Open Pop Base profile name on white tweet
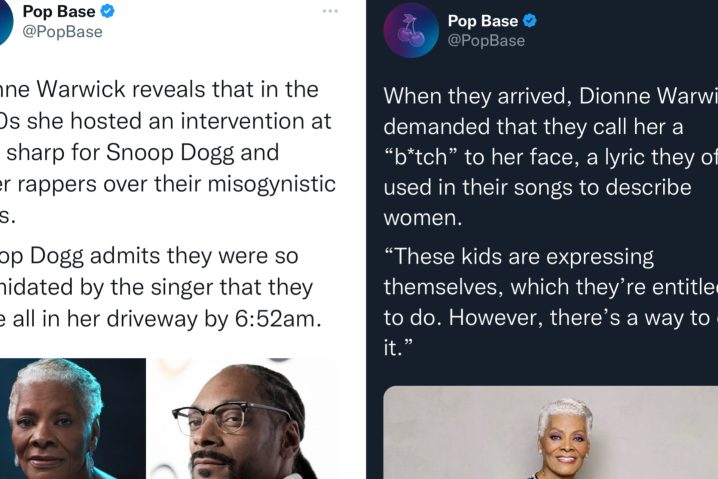 pyautogui.click(x=59, y=11)
